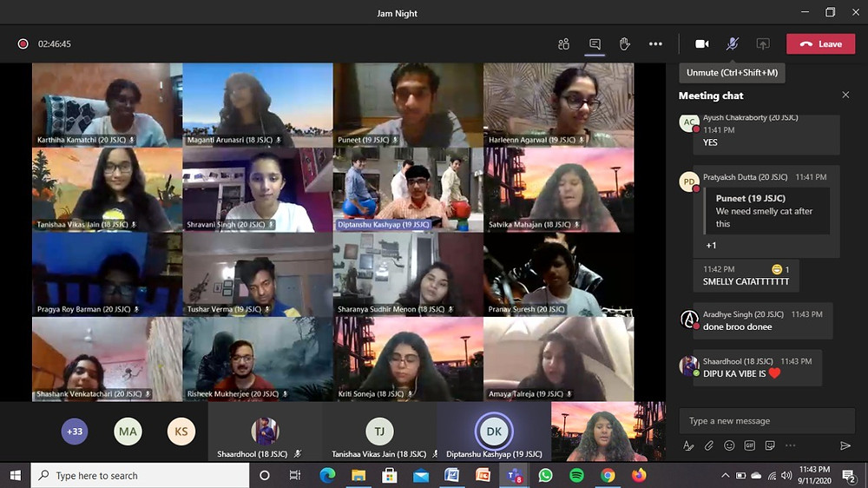Show participants panel
Screen dimensions: 868x488
point(563,43)
